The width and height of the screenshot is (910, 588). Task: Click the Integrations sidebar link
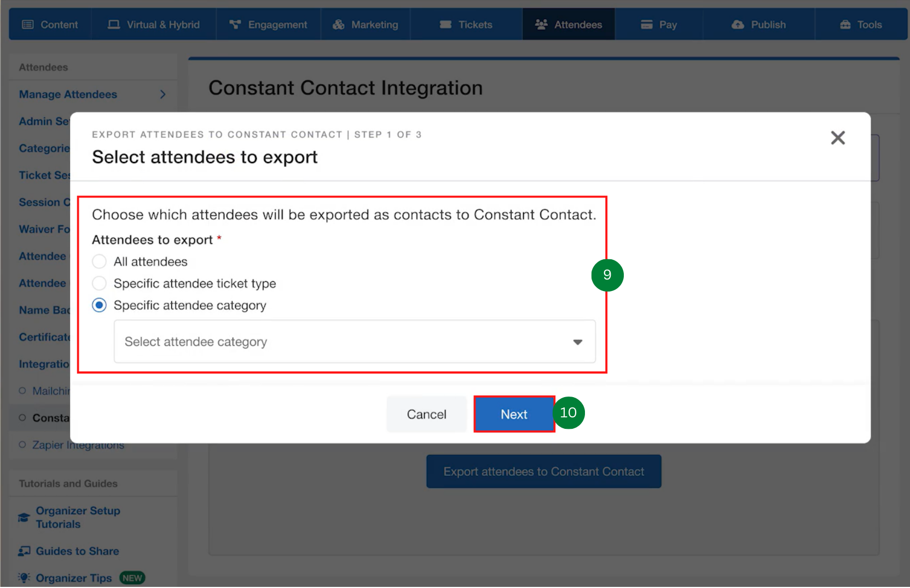44,364
